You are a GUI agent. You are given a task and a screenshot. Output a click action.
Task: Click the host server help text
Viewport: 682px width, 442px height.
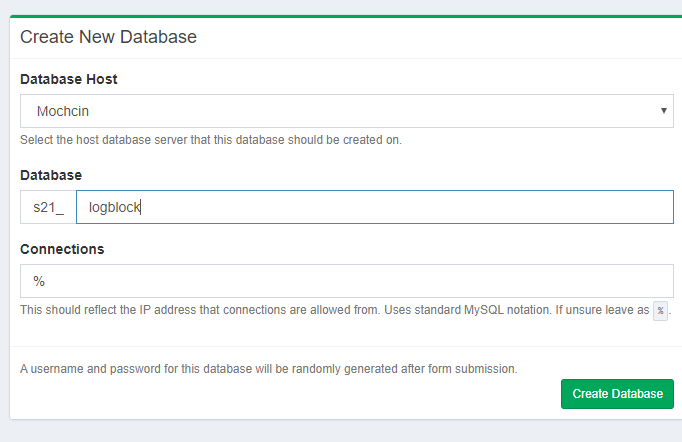[x=210, y=140]
